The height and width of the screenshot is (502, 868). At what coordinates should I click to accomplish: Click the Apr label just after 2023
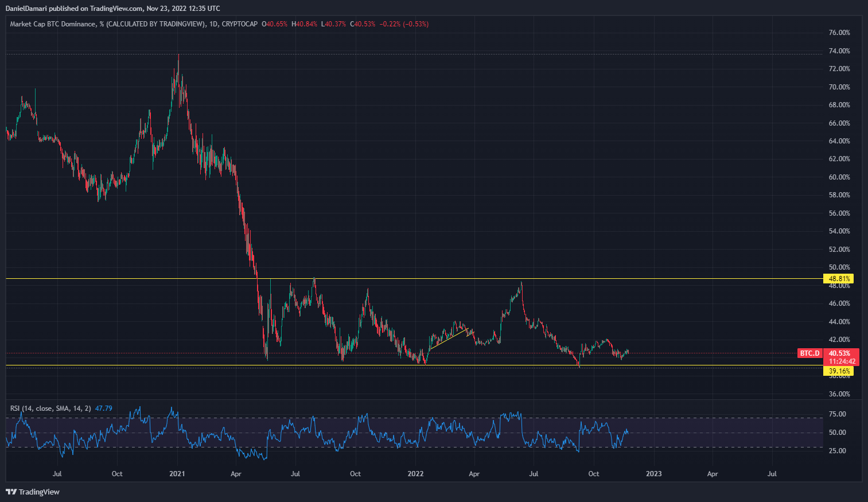click(713, 474)
